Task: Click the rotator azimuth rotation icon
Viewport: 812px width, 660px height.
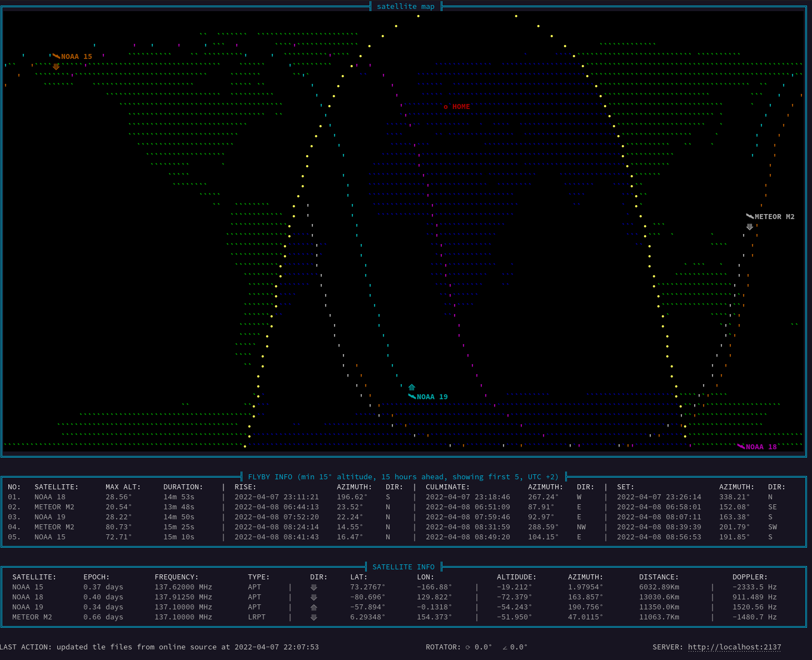Action: click(468, 647)
